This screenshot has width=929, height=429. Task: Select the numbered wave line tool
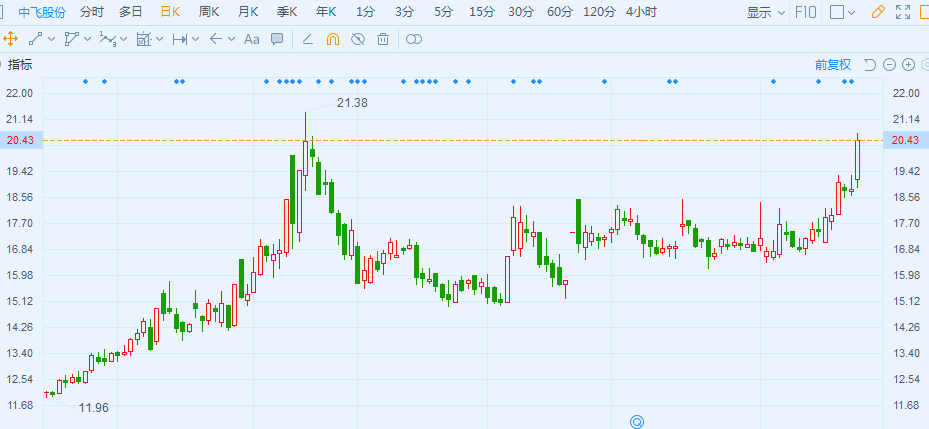click(x=108, y=40)
